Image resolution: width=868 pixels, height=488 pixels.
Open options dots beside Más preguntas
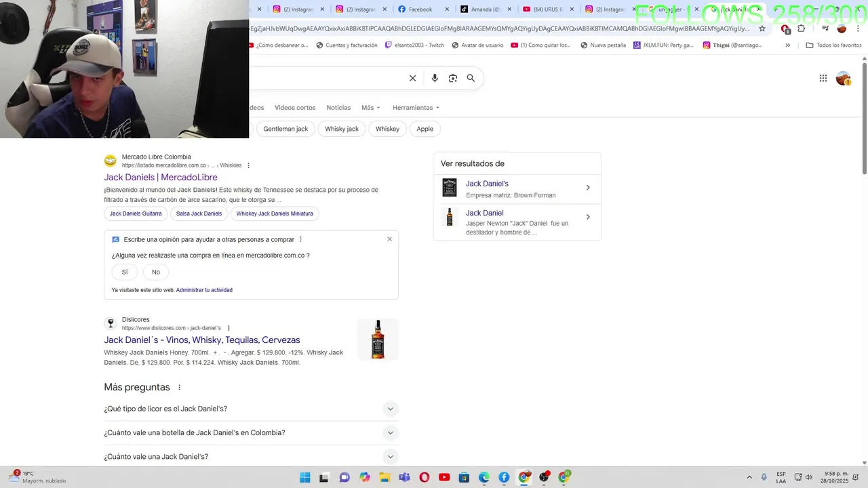[180, 388]
